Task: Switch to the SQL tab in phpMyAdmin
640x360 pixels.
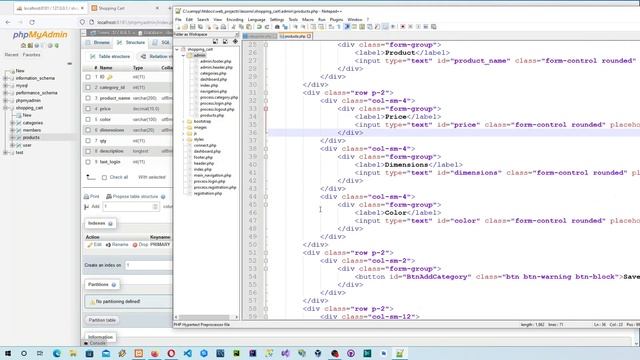Action: click(162, 42)
